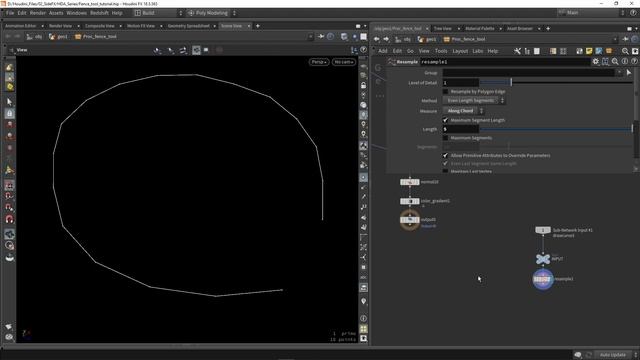The width and height of the screenshot is (640, 360).
Task: Switch to Render View tab
Action: [x=60, y=26]
